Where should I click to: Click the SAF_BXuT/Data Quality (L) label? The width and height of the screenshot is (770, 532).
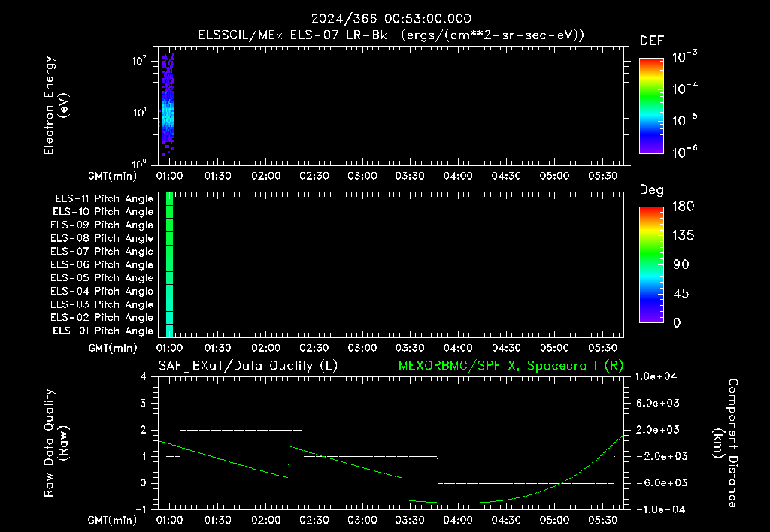click(x=248, y=366)
